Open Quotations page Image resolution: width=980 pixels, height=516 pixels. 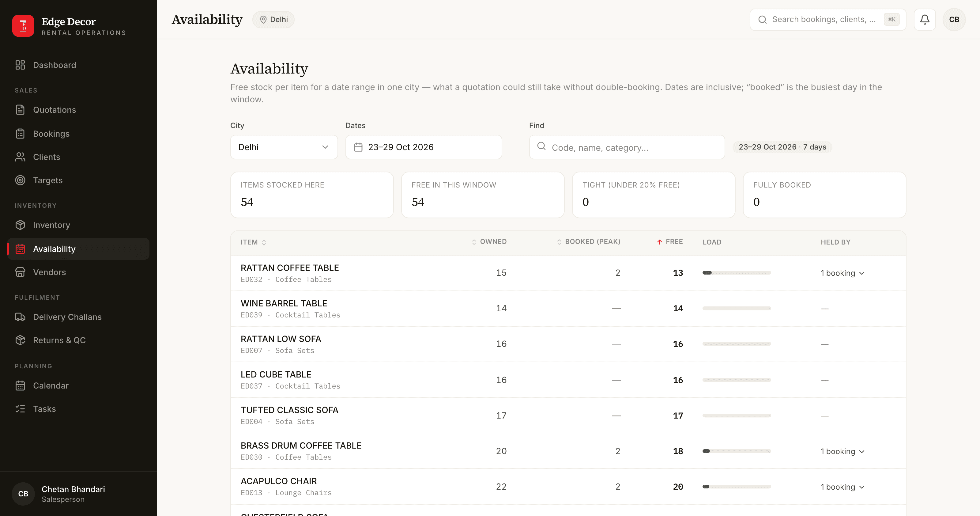78,110
